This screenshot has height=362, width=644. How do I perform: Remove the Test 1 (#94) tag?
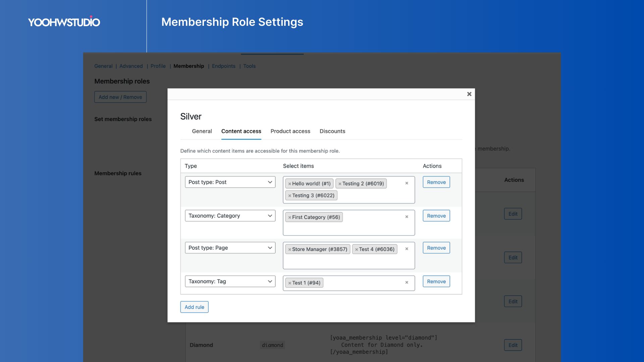point(290,283)
